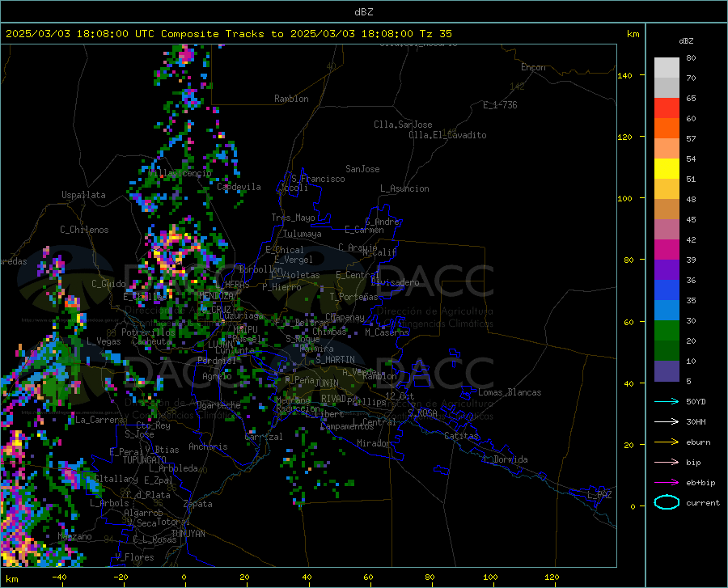The width and height of the screenshot is (728, 588).
Task: Click the Potrerillos label
Action: coord(148,332)
